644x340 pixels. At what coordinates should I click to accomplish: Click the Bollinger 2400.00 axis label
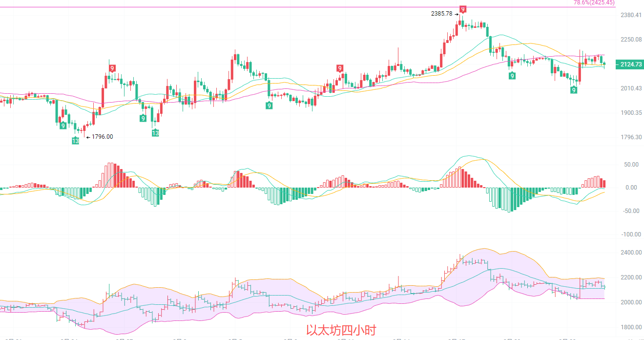631,253
